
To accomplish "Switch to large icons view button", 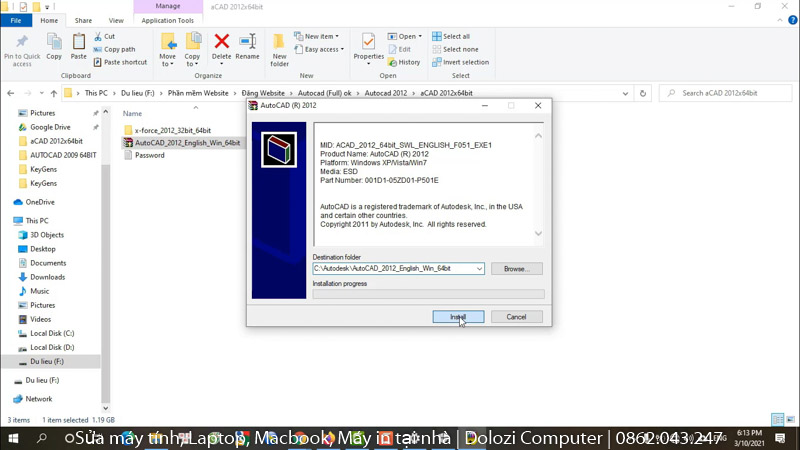I will [790, 420].
